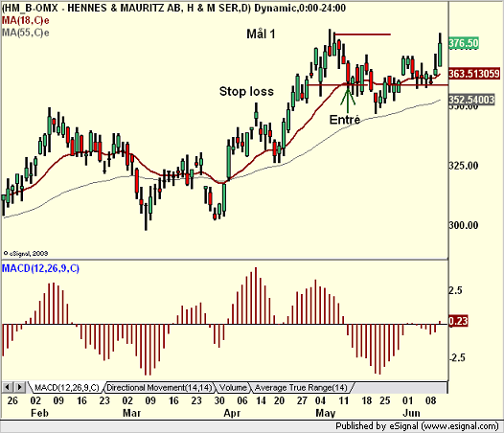Select the green 376.50 last price label
The image size is (504, 433).
coord(464,43)
